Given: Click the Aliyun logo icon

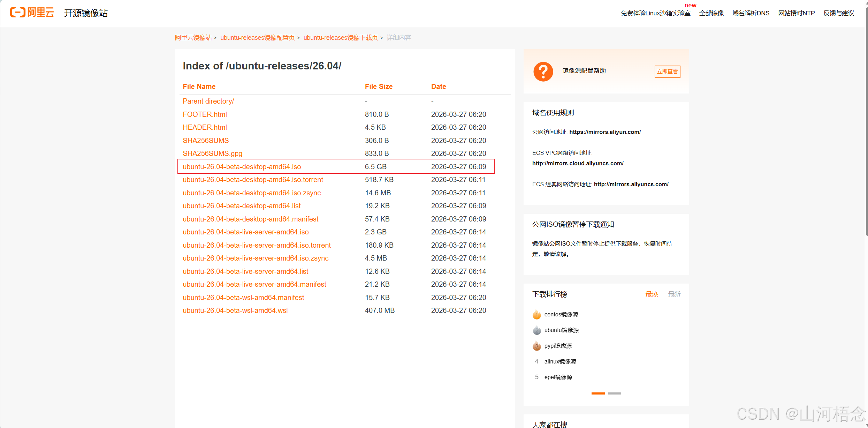Looking at the screenshot, I should tap(32, 13).
